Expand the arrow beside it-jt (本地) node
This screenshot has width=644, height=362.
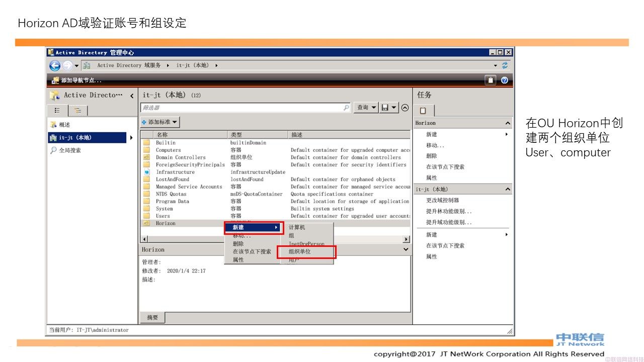coord(131,138)
